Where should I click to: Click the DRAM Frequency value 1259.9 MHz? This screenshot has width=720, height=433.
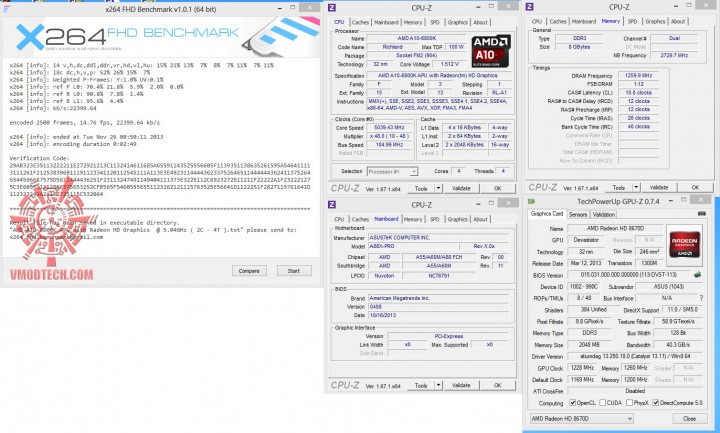click(638, 75)
